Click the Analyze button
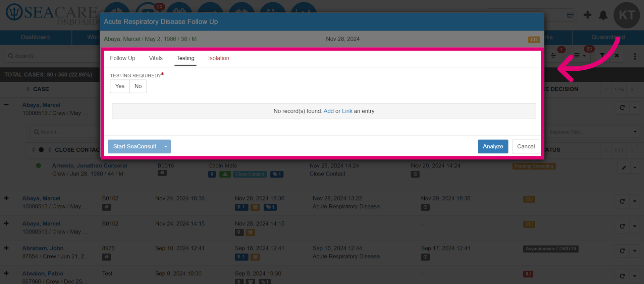The width and height of the screenshot is (644, 284). pos(493,146)
